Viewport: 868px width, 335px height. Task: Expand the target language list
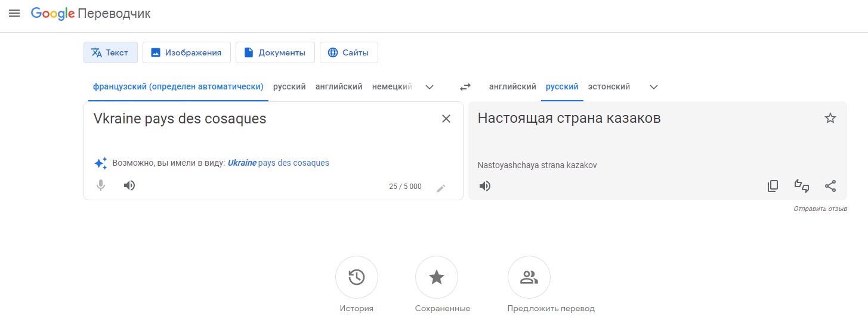pyautogui.click(x=654, y=87)
